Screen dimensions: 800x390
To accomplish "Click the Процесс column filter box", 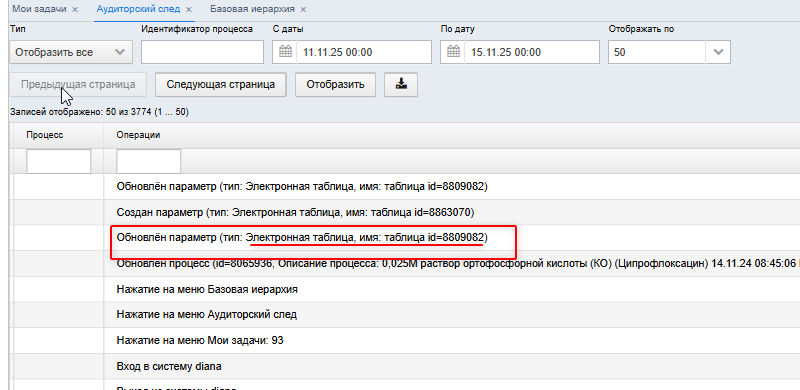I will 58,161.
